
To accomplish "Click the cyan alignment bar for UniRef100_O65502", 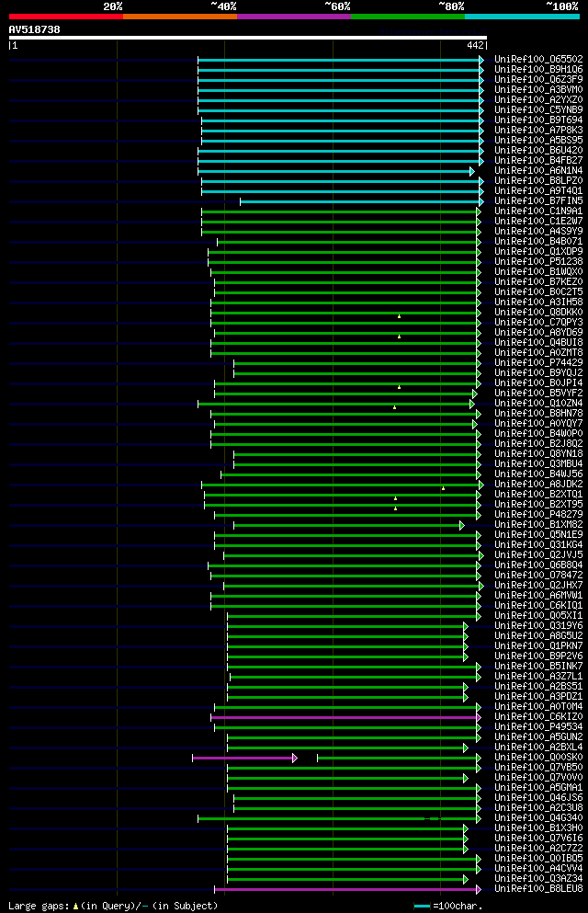I will (x=340, y=60).
